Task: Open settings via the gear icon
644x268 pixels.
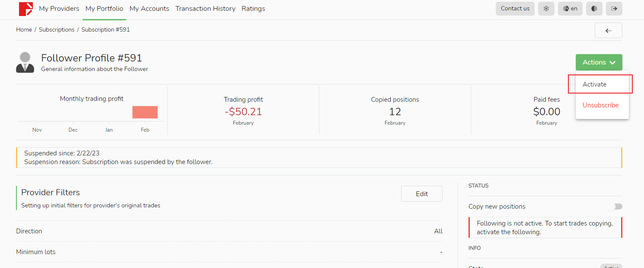Action: [x=546, y=9]
